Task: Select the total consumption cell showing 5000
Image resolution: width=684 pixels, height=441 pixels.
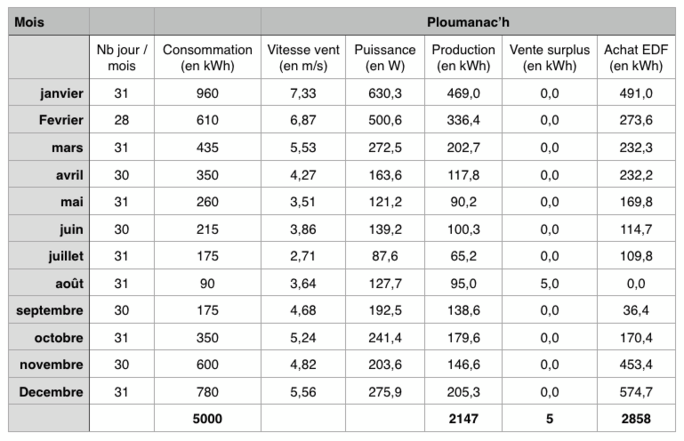Action: tap(207, 418)
